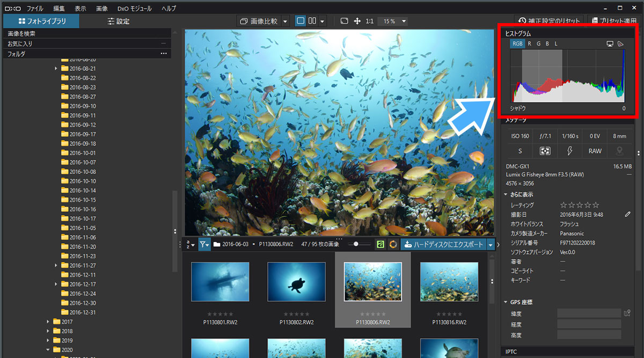The image size is (644, 358).
Task: Open the image filter funnel dropdown
Action: click(204, 244)
